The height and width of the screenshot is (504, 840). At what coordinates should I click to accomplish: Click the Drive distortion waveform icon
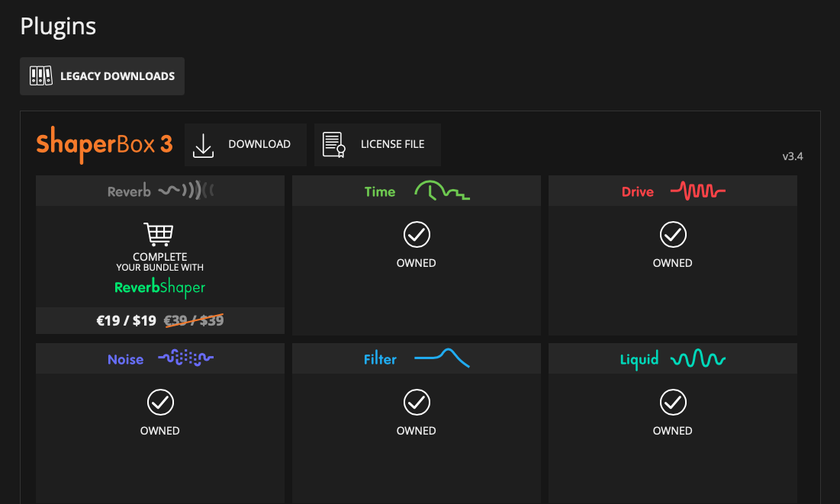tap(698, 191)
